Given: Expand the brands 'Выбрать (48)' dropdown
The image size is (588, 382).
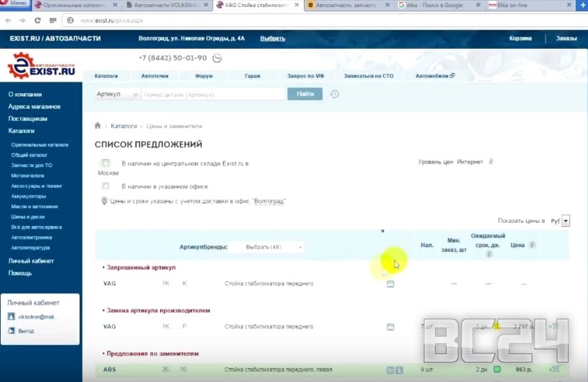Looking at the screenshot, I should [x=267, y=247].
